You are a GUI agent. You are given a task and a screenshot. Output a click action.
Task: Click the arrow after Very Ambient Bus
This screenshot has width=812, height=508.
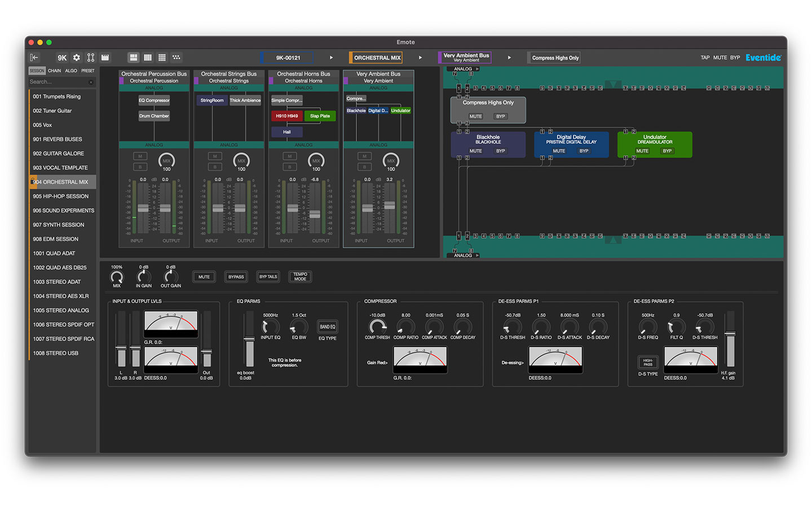[509, 58]
